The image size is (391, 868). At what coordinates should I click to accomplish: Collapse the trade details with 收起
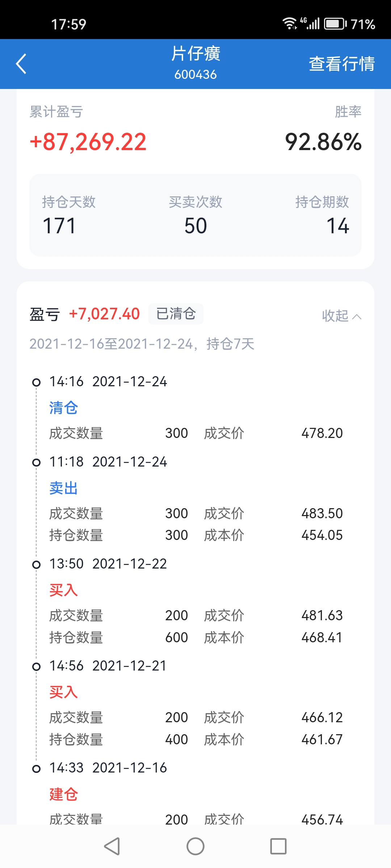[341, 316]
